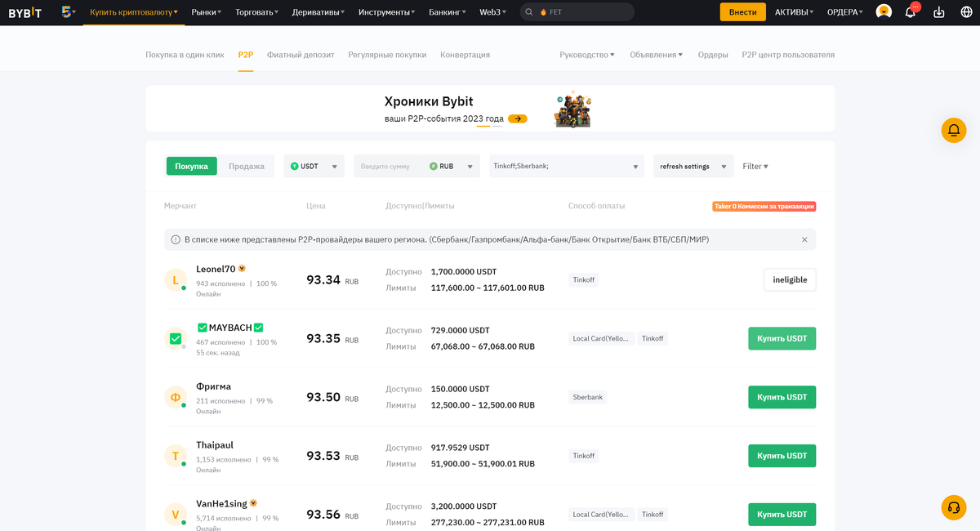This screenshot has height=531, width=980.
Task: Click MAYBACH merchant avatar
Action: pos(176,338)
